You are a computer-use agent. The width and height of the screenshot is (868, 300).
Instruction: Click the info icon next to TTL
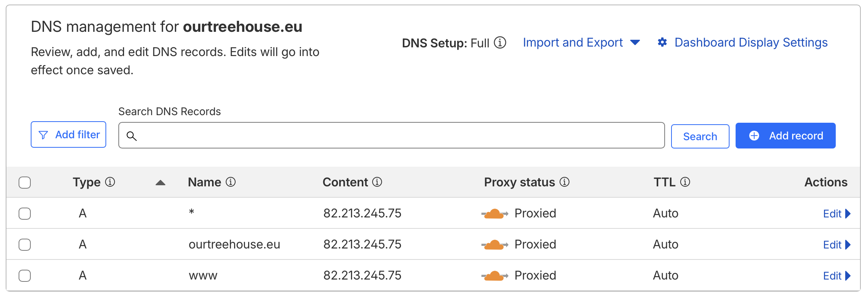point(685,182)
